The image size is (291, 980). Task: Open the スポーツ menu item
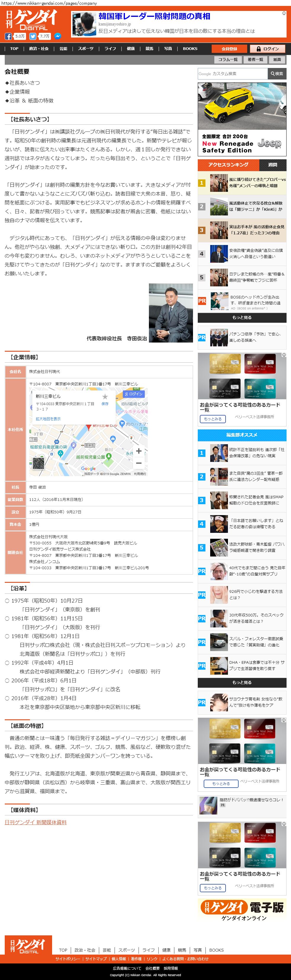[86, 49]
